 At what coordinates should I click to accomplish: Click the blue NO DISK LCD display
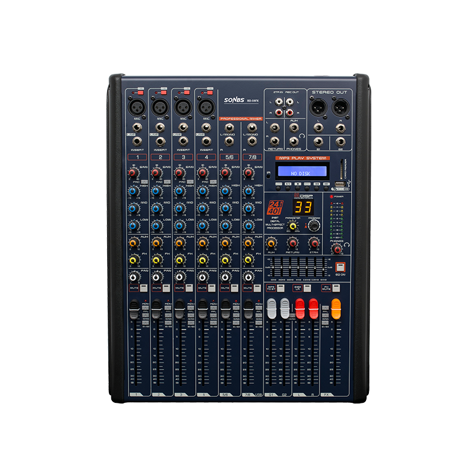tap(302, 172)
